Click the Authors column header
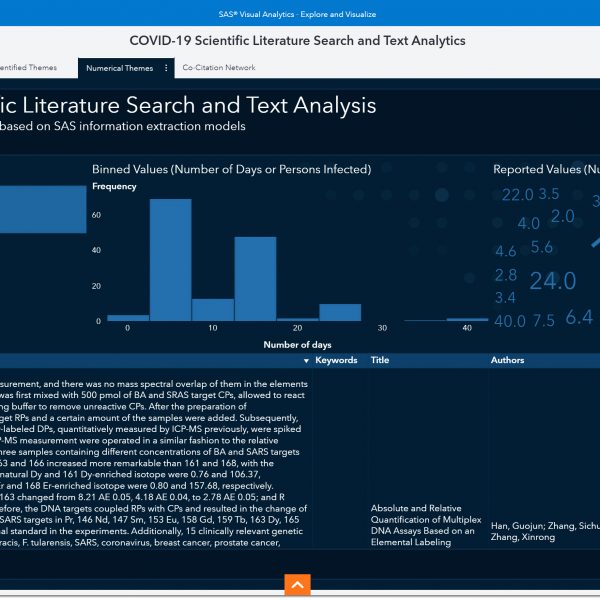The height and width of the screenshot is (600, 600). pyautogui.click(x=507, y=360)
